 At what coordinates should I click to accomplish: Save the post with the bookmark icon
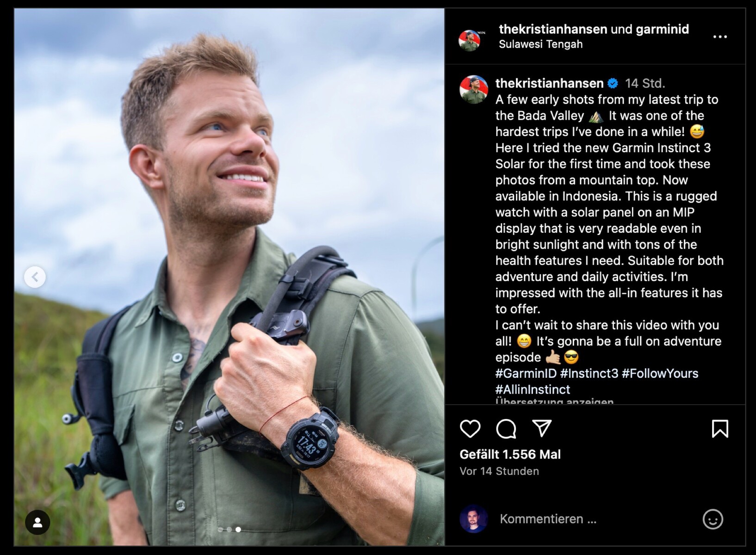(719, 429)
